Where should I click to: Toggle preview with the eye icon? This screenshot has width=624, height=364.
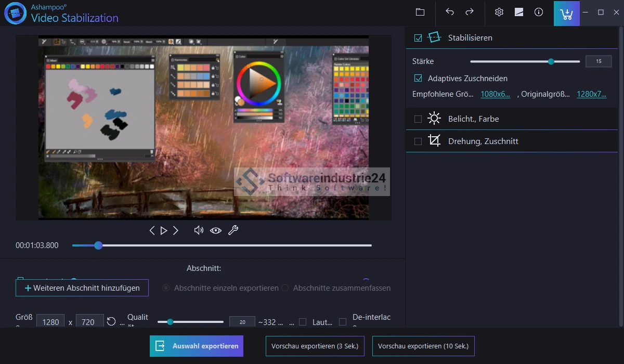(x=216, y=230)
